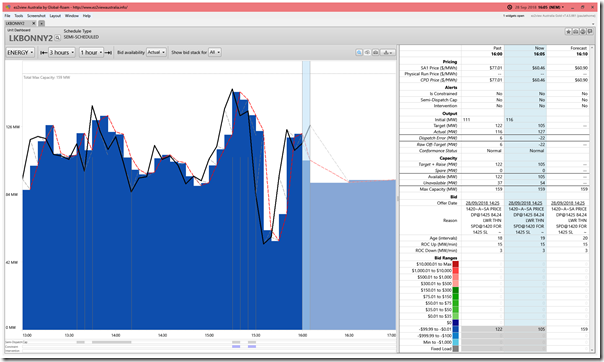Viewport: 604px width, 362px height.
Task: Click the comment bubble icon
Action: pyautogui.click(x=590, y=32)
